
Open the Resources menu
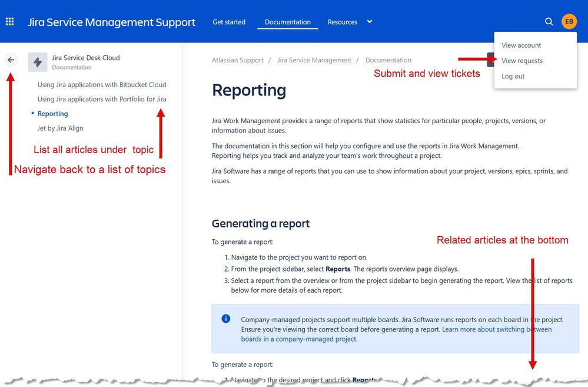343,22
